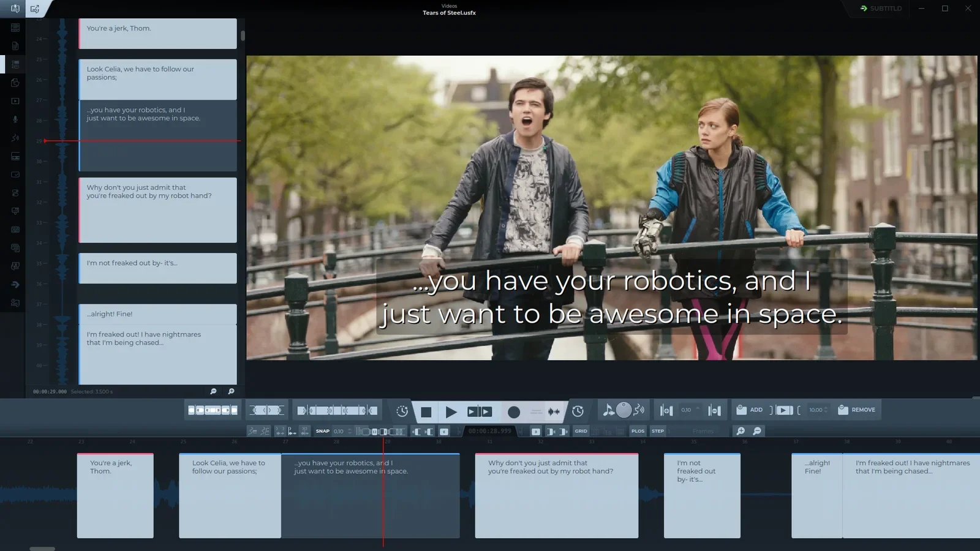
Task: Select timeline block "Why don't you just admit"
Action: pos(557,496)
